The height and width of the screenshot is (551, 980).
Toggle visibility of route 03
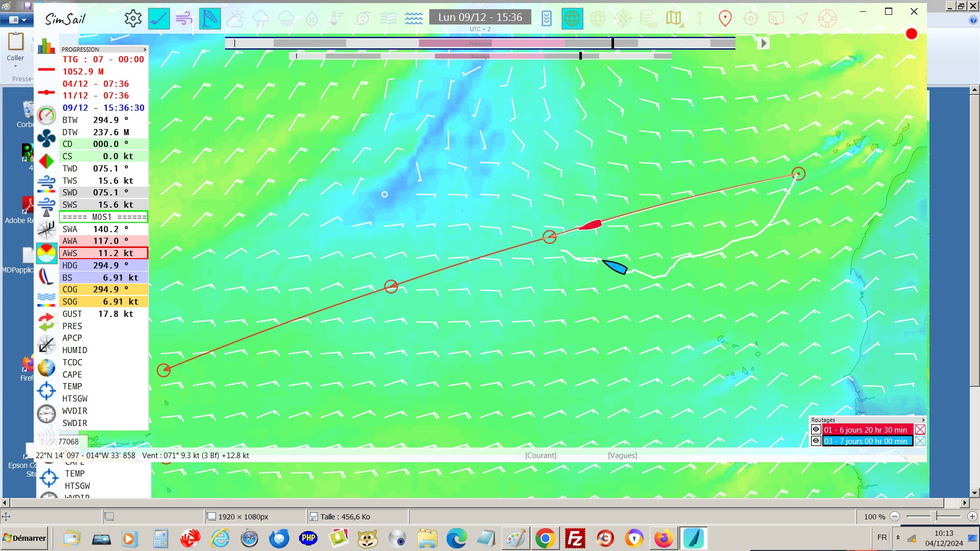point(816,441)
